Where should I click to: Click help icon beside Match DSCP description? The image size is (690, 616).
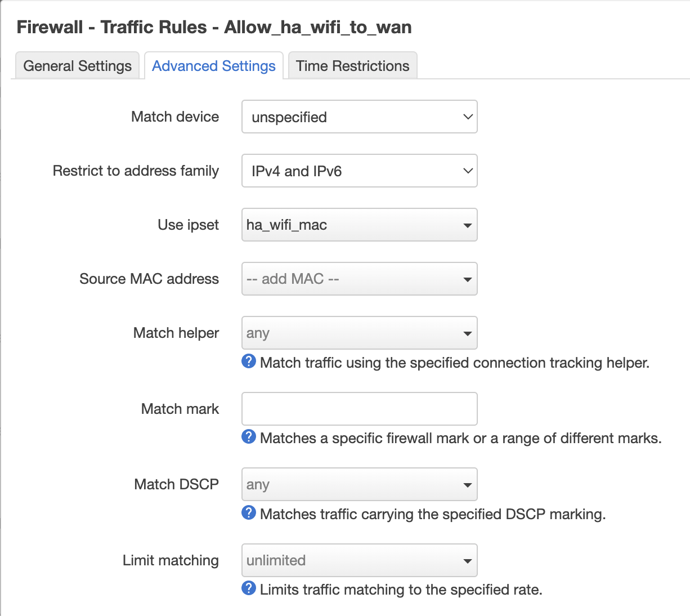249,512
